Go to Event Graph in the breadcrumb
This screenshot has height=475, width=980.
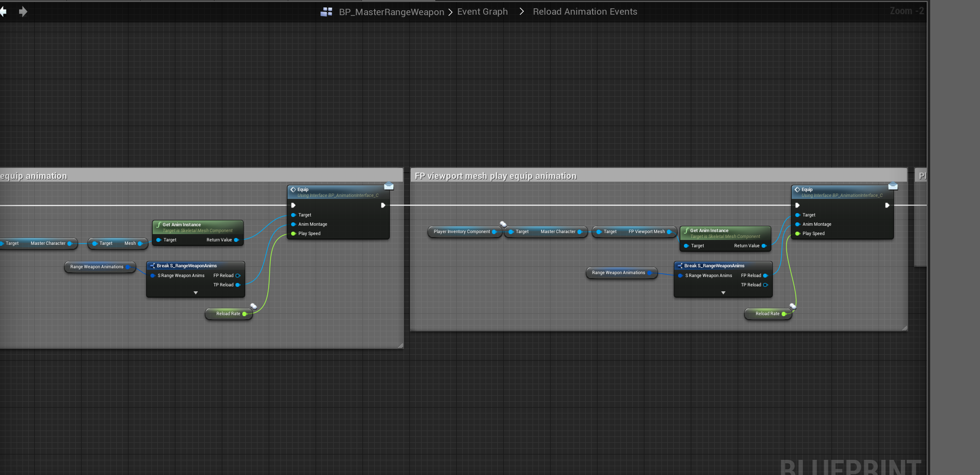pos(482,12)
